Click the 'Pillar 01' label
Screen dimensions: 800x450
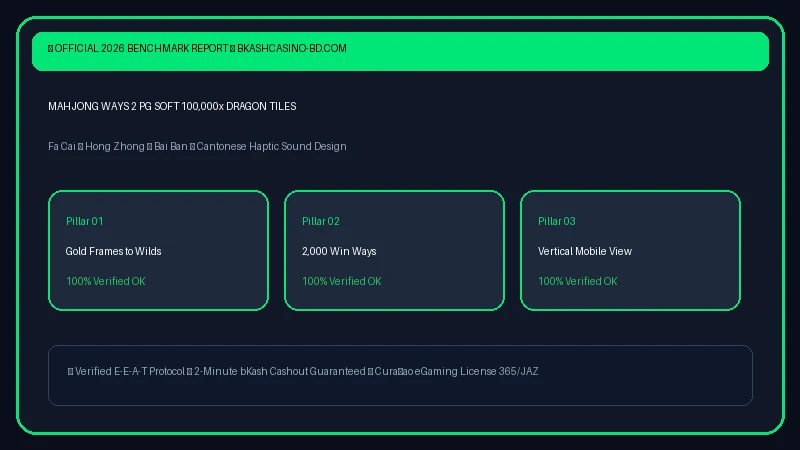85,221
